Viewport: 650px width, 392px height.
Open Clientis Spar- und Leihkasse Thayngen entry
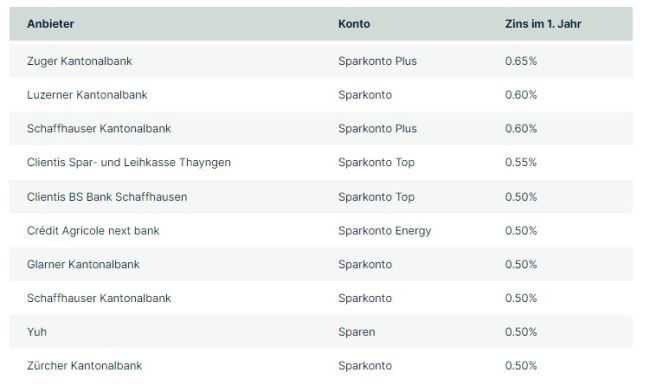pos(129,162)
